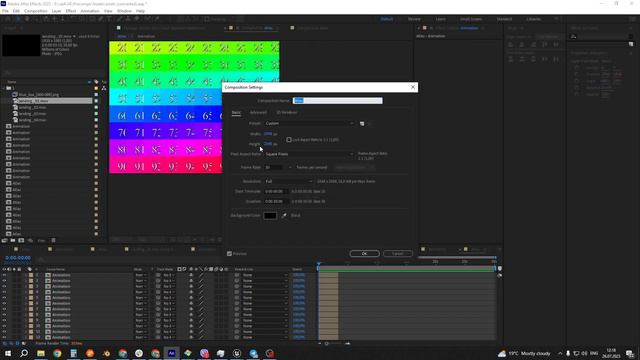640x360 pixels.
Task: Click Cancel in Composition Settings
Action: tap(398, 253)
